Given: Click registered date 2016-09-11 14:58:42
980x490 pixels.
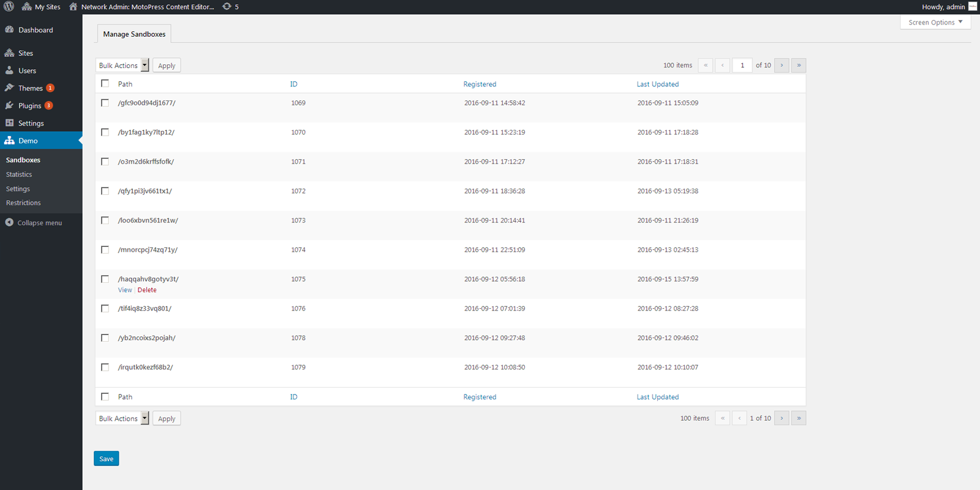Looking at the screenshot, I should pyautogui.click(x=494, y=103).
